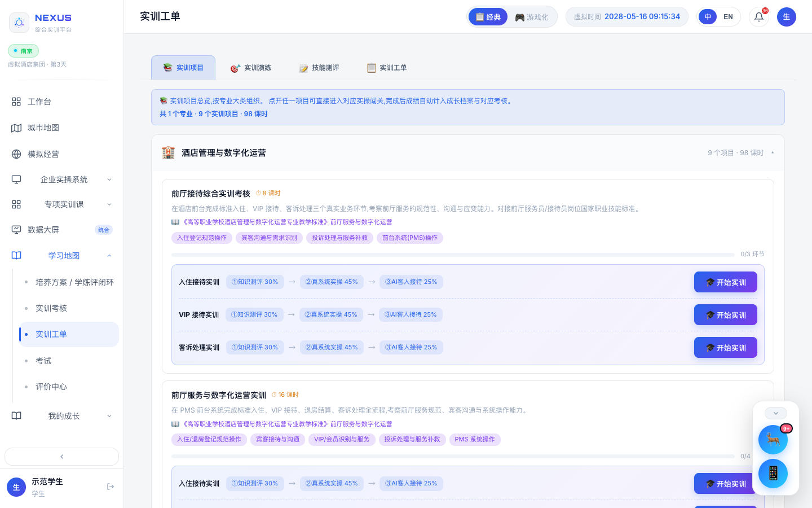Switch to 技能测评 tab

[x=319, y=68]
